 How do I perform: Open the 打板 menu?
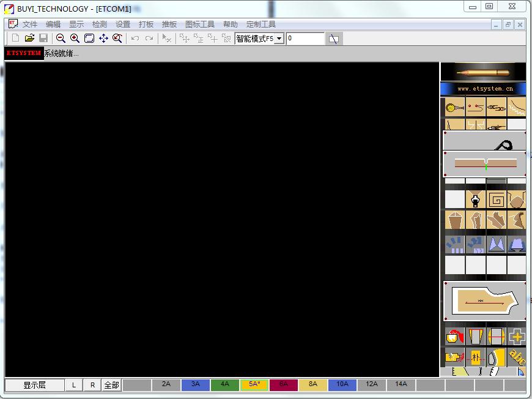click(146, 24)
